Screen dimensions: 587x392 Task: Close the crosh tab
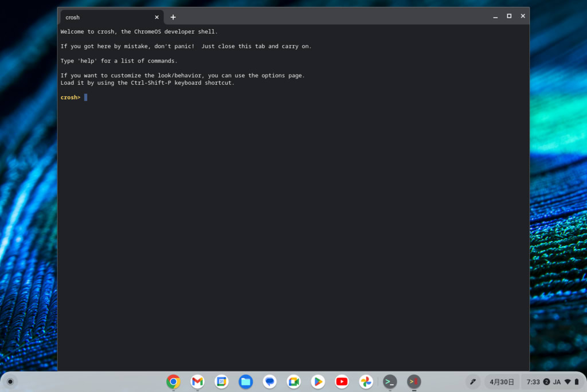click(x=157, y=17)
